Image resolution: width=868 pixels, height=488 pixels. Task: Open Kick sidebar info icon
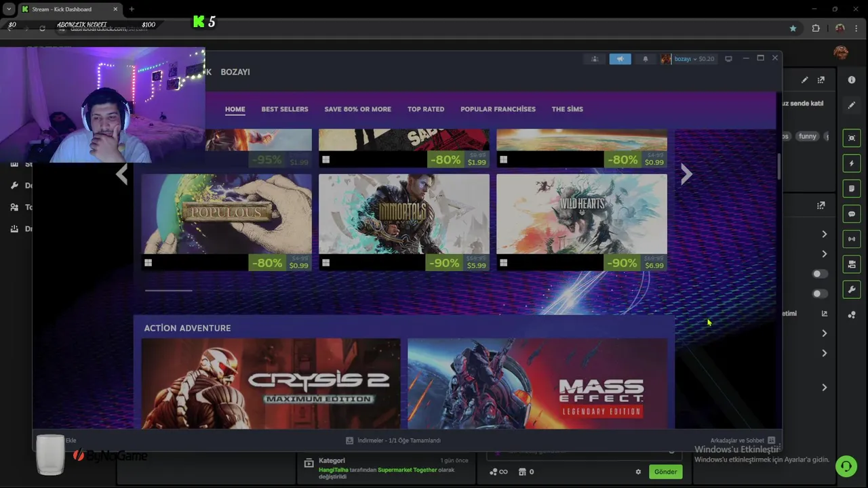click(x=852, y=80)
